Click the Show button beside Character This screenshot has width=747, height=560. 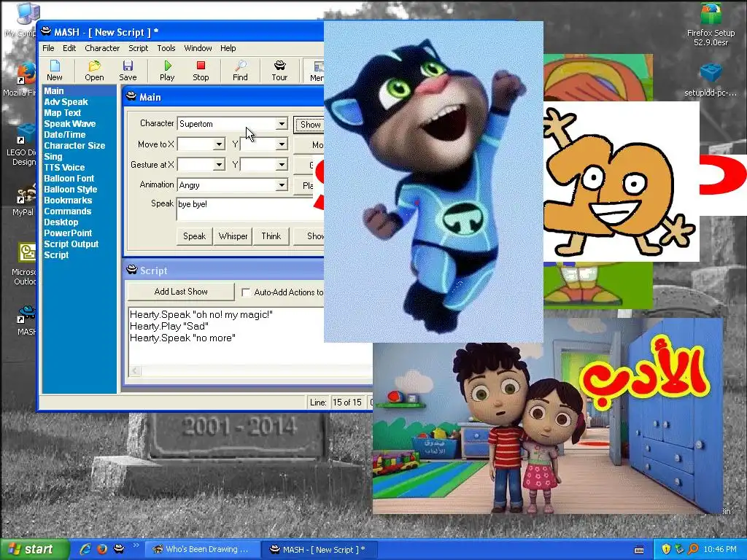309,124
